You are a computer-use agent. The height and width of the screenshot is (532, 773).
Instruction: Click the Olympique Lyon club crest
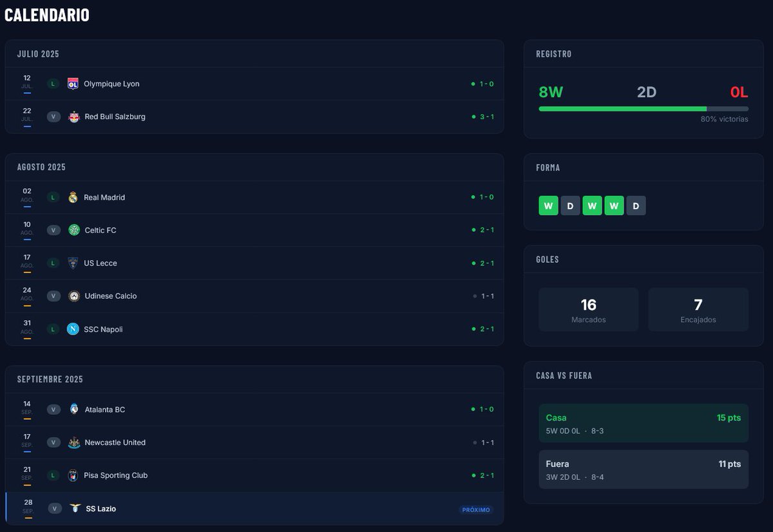(x=73, y=84)
